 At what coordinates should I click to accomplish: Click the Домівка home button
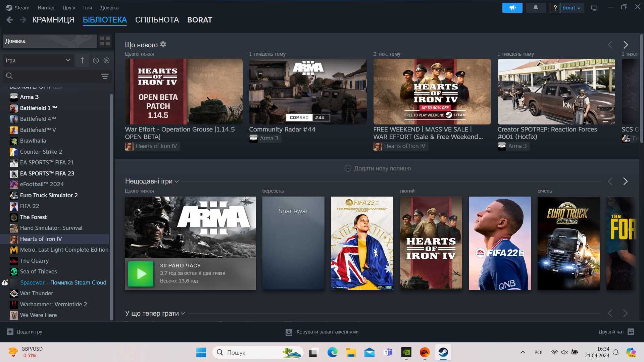50,41
